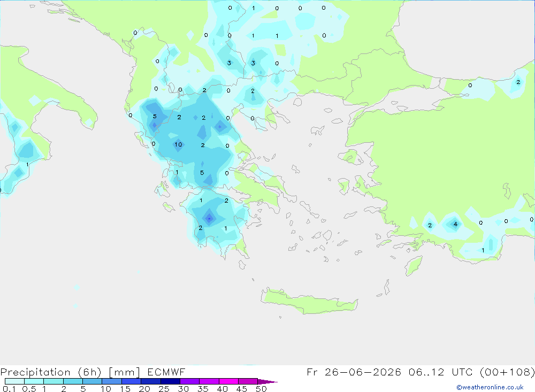535x392 pixels.
Task: Click the "45" legend scale label
Action: coord(242,389)
